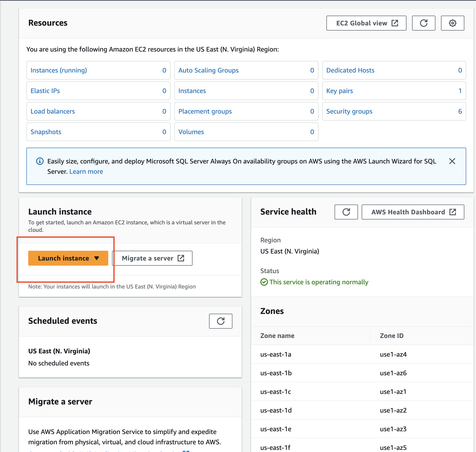
Task: Open Elastic IPs resource
Action: [45, 91]
